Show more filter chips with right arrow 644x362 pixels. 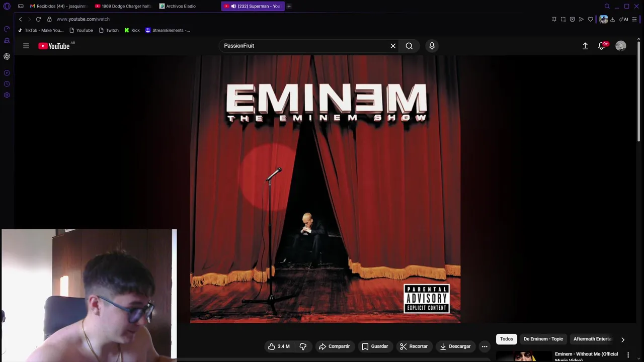click(623, 339)
